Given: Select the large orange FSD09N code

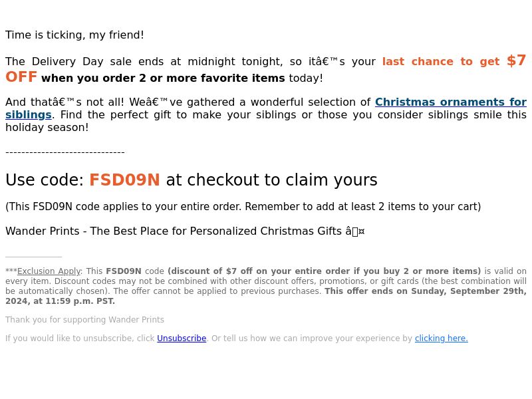Looking at the screenshot, I should click(x=124, y=180).
